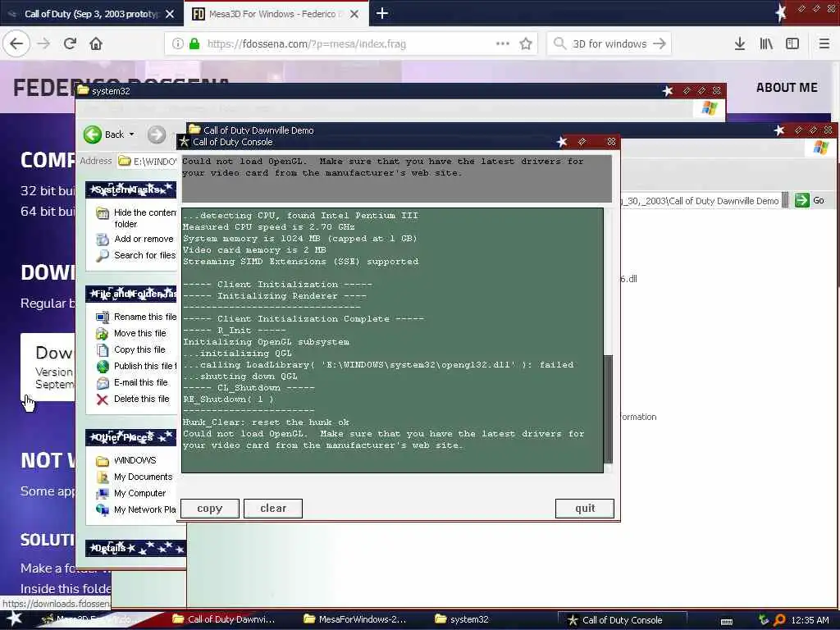This screenshot has width=840, height=630.
Task: Open My Documents in Other Places
Action: (x=135, y=477)
